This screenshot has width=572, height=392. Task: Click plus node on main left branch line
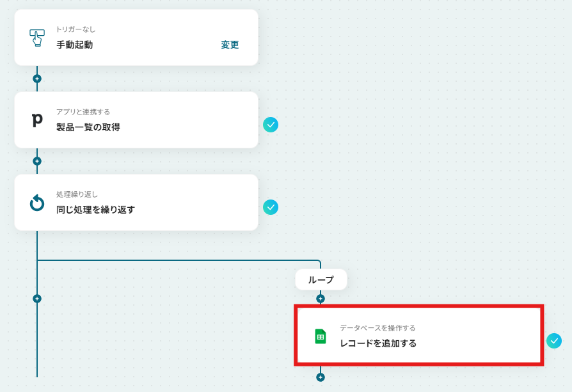[37, 299]
